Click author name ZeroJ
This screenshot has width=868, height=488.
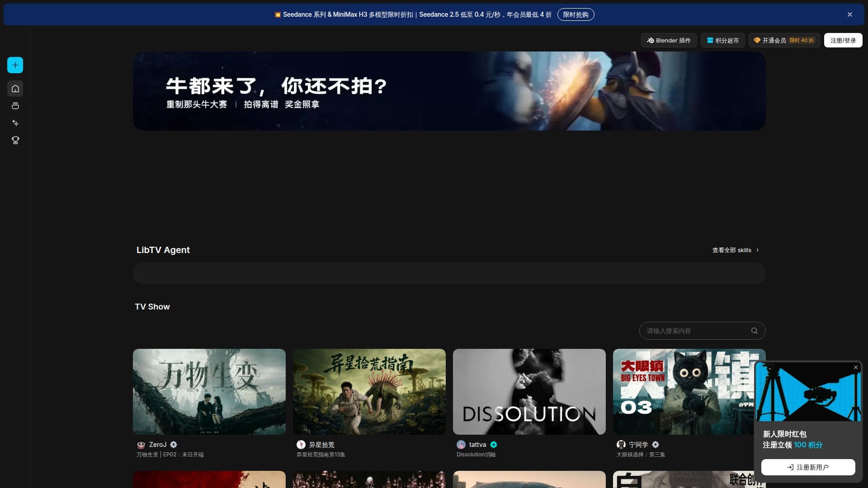point(158,445)
